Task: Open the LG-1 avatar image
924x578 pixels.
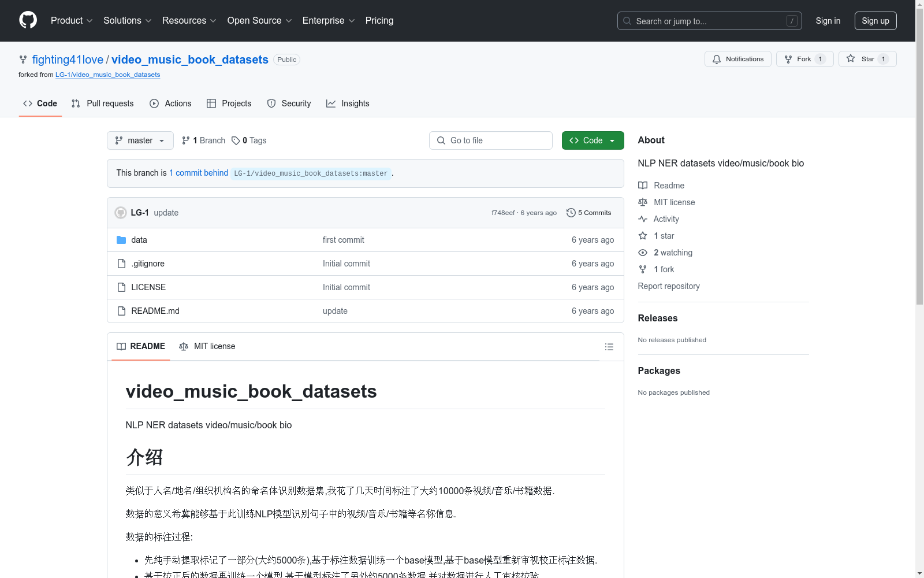Action: tap(121, 213)
